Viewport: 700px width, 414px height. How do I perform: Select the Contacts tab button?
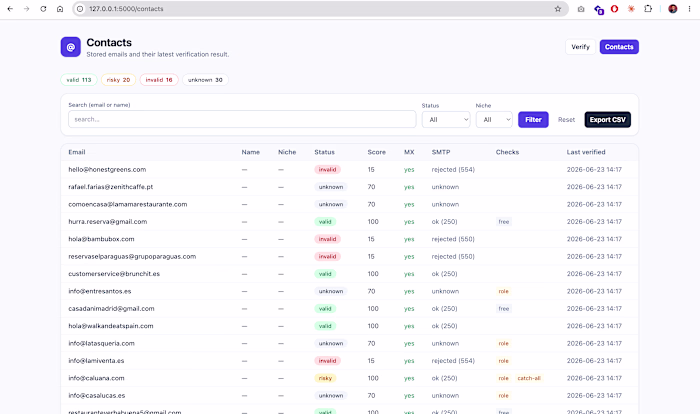tap(619, 47)
